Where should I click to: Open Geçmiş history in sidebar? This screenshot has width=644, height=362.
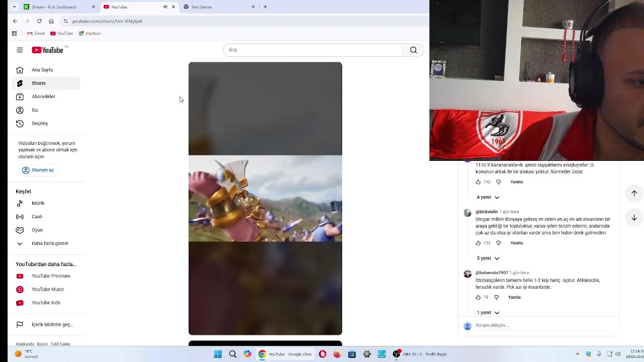pos(46,123)
